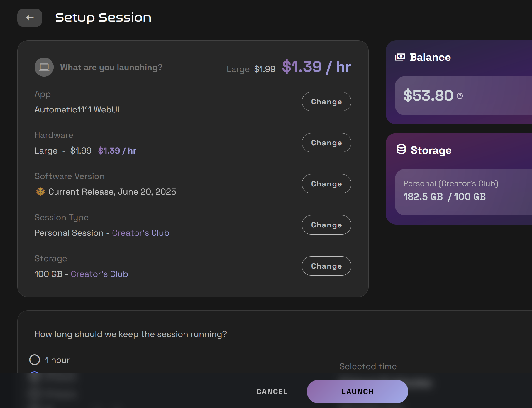
Task: Open Creator's Club link under Session Type
Action: (141, 233)
